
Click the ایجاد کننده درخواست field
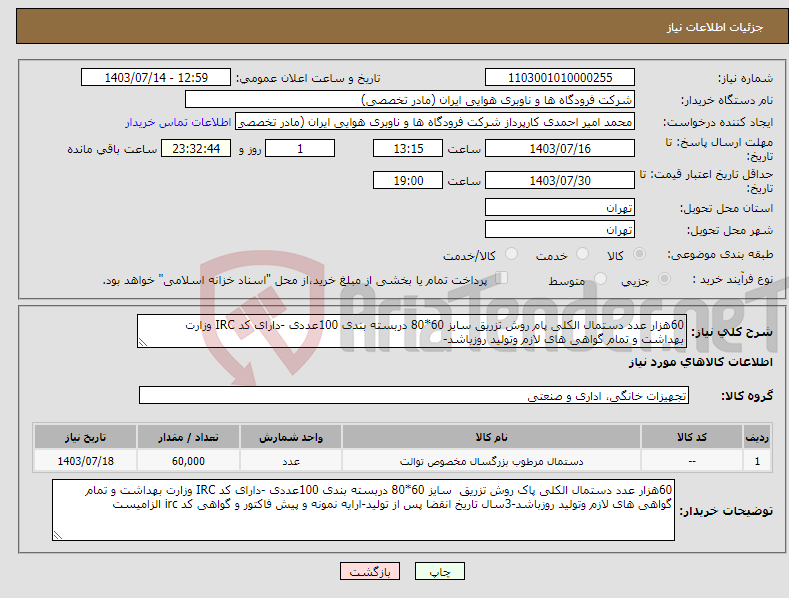click(435, 122)
